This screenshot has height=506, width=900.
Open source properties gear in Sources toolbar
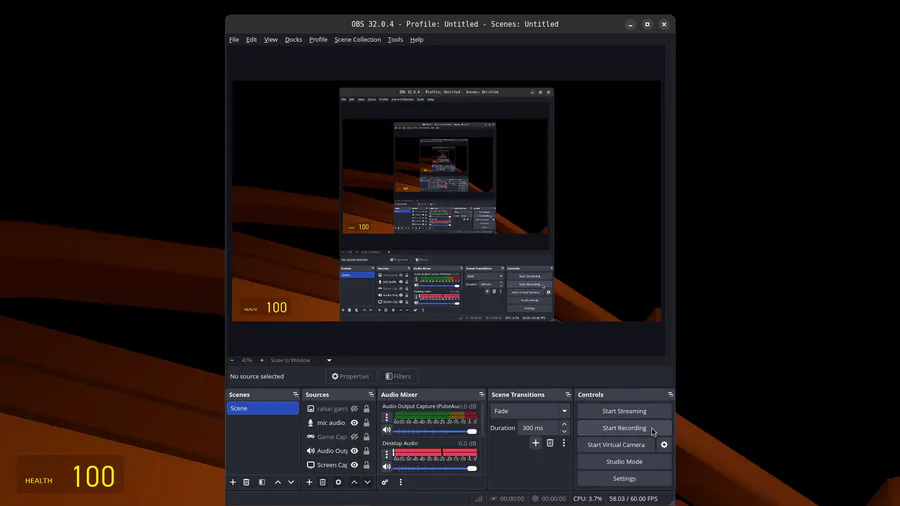pyautogui.click(x=338, y=482)
